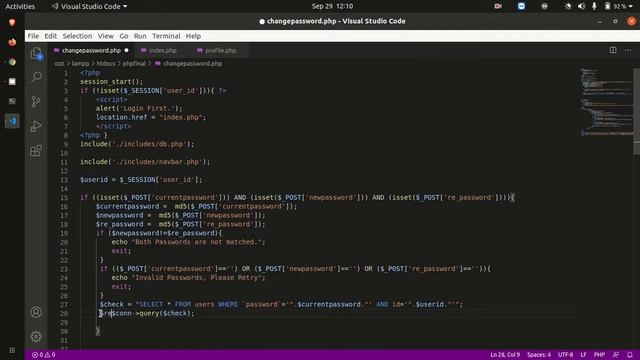Select the changepassword.php breadcrumb item
This screenshot has height=360, width=640.
[x=189, y=64]
